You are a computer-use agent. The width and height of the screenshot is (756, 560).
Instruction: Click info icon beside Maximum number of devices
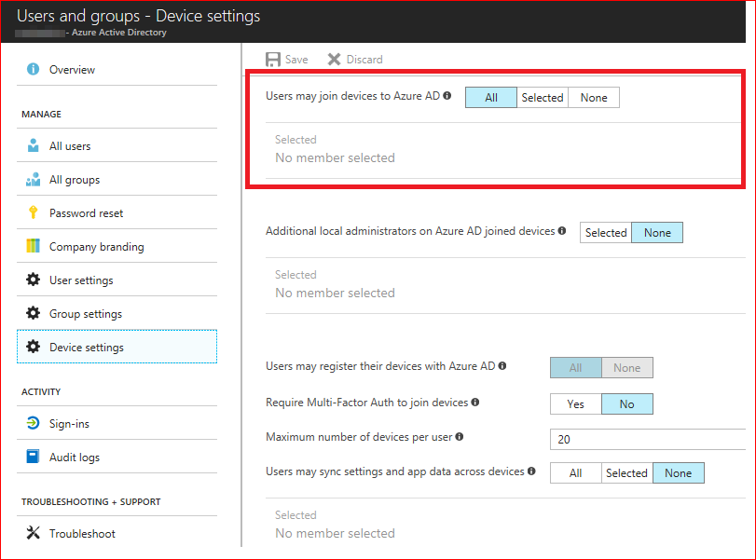tap(460, 437)
